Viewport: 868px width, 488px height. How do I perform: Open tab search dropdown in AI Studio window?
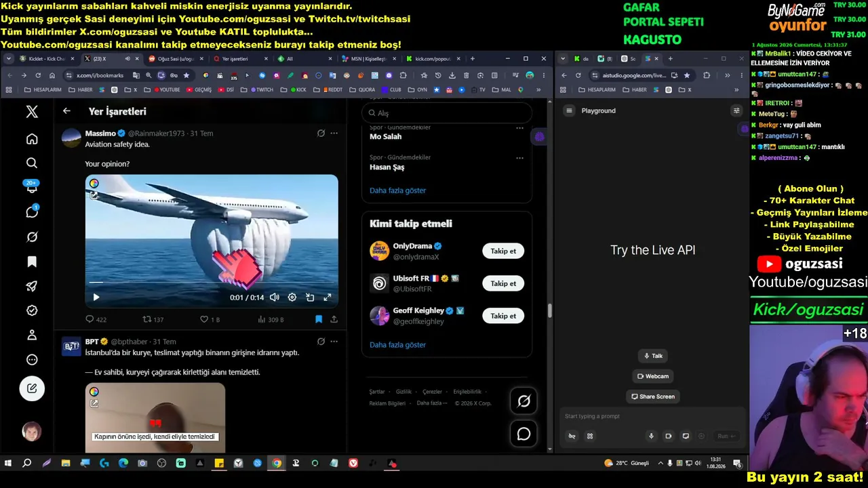coord(563,59)
